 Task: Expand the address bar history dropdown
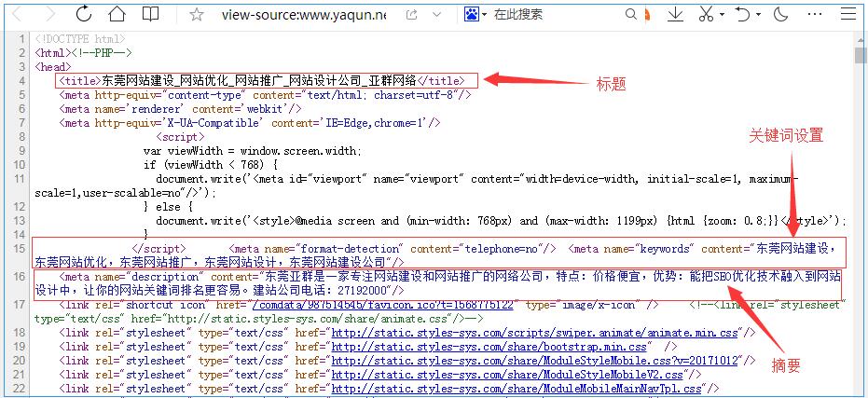tap(436, 15)
